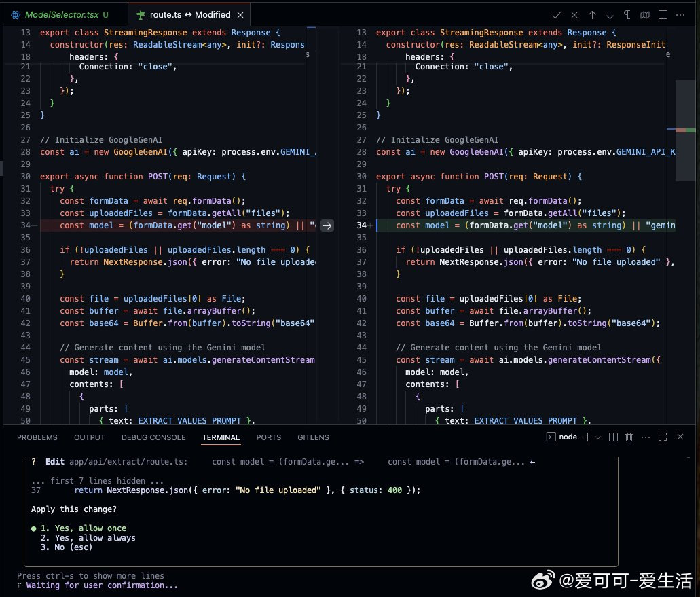This screenshot has width=700, height=597.
Task: Click the overview ruler change marker
Action: pos(685,130)
